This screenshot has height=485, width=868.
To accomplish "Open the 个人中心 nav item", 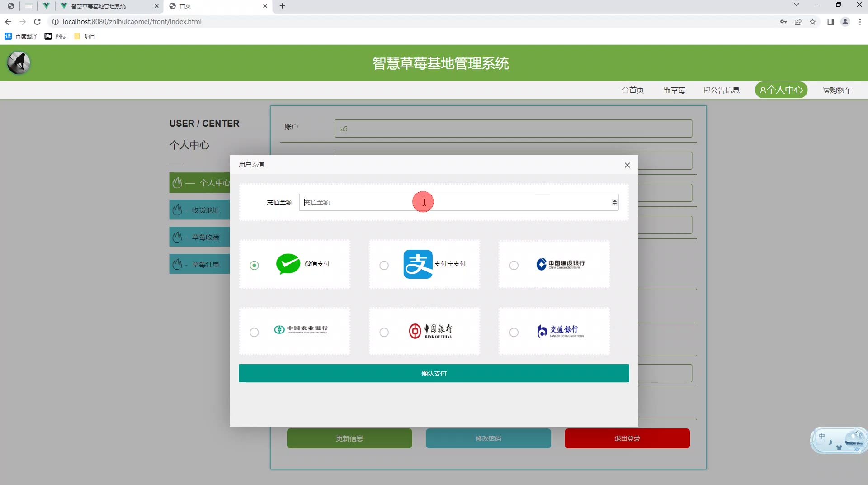I will [x=781, y=90].
